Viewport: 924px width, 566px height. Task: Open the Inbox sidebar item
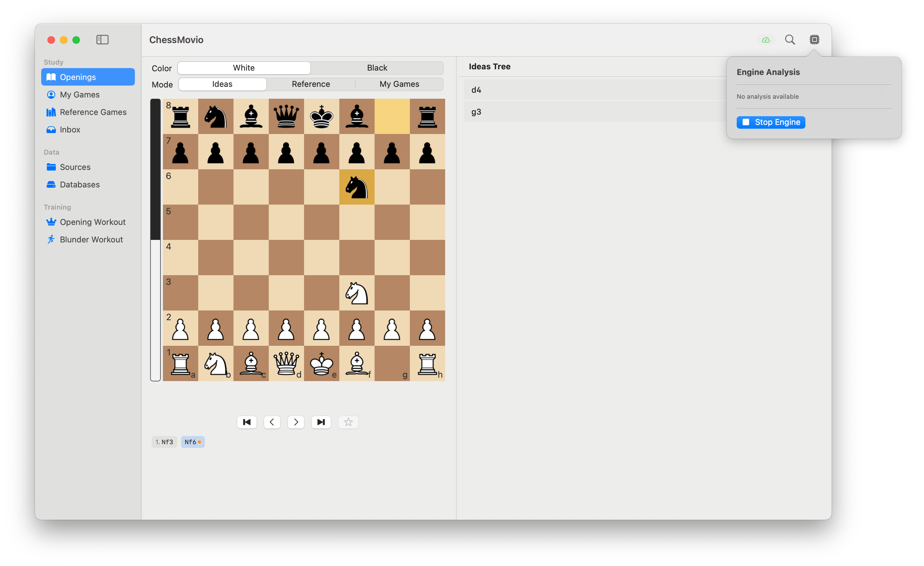pyautogui.click(x=70, y=130)
